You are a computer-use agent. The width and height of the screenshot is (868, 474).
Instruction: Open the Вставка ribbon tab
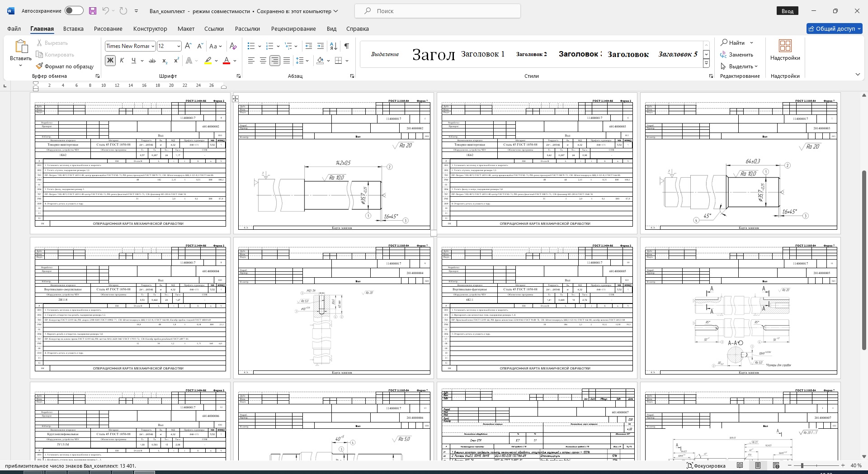pos(73,28)
